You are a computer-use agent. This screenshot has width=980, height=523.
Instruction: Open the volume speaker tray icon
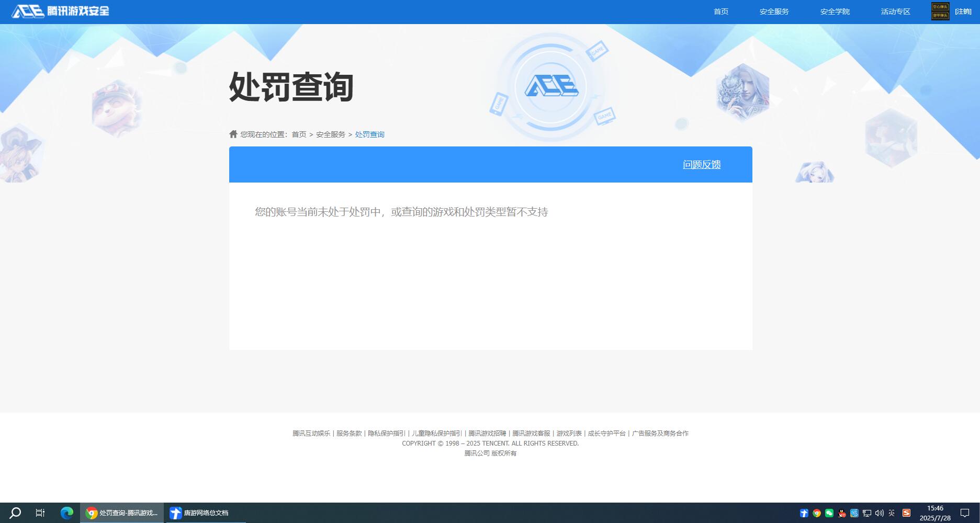coord(880,513)
